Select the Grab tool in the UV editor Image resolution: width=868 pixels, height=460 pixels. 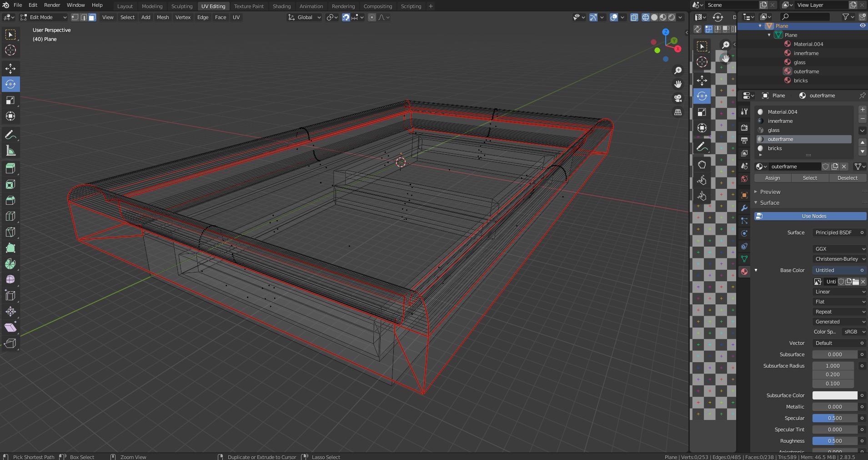click(x=702, y=164)
